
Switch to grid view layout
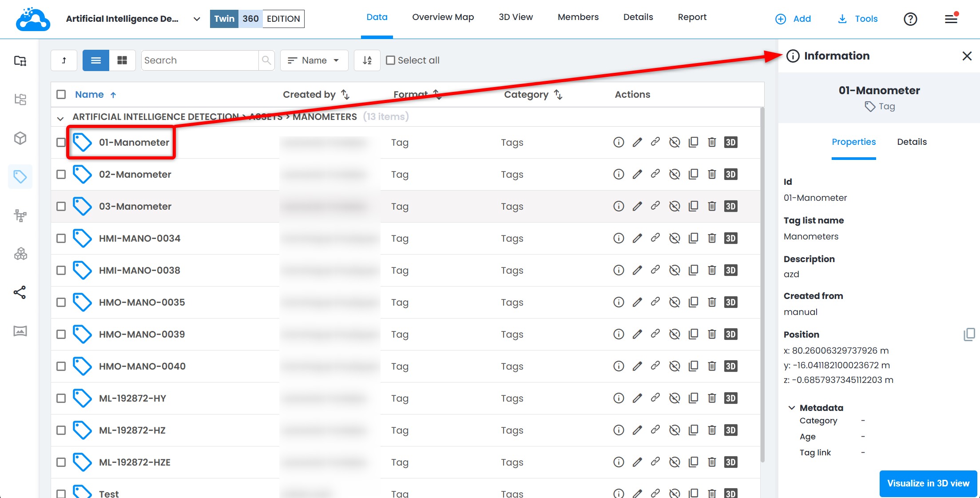coord(122,60)
